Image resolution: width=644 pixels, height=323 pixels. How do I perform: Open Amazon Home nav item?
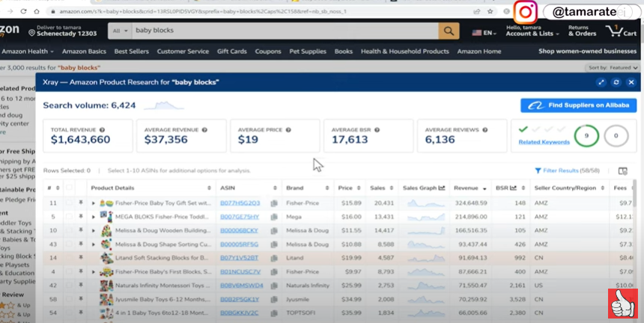click(x=479, y=52)
